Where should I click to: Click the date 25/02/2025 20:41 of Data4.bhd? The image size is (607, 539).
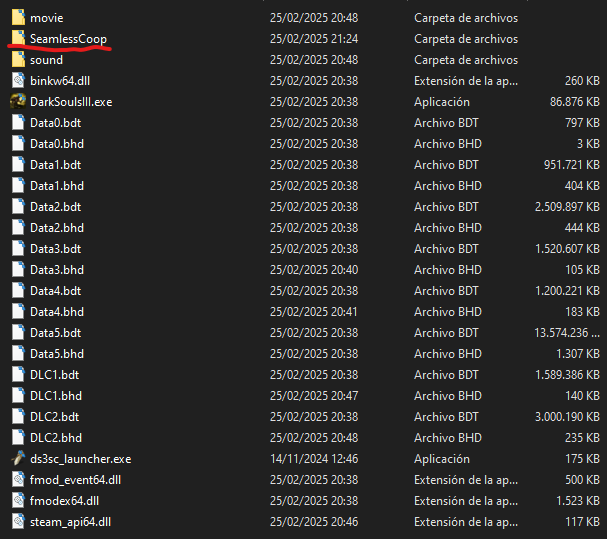(x=314, y=312)
